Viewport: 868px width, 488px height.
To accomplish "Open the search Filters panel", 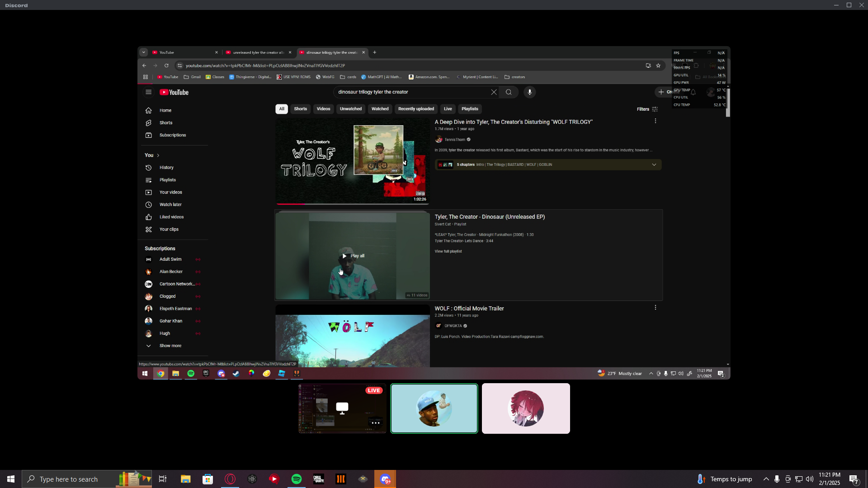I will 647,109.
